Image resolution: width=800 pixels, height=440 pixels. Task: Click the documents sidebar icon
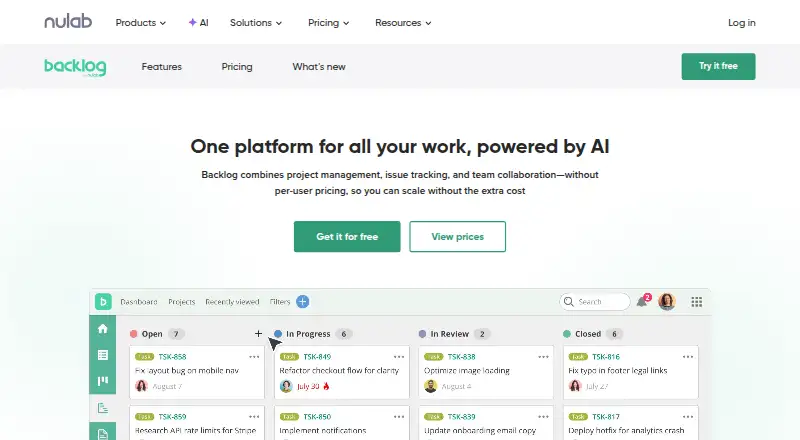pos(103,433)
